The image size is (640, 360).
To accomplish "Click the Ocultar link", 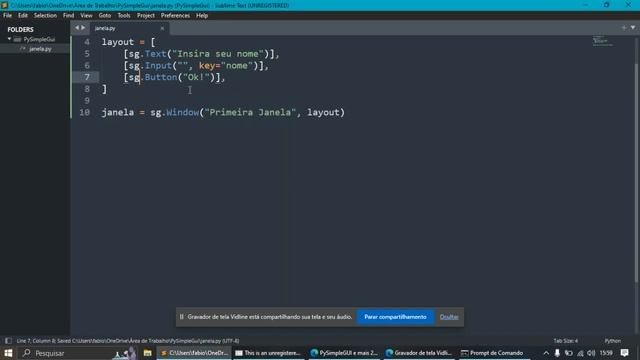I will [449, 317].
